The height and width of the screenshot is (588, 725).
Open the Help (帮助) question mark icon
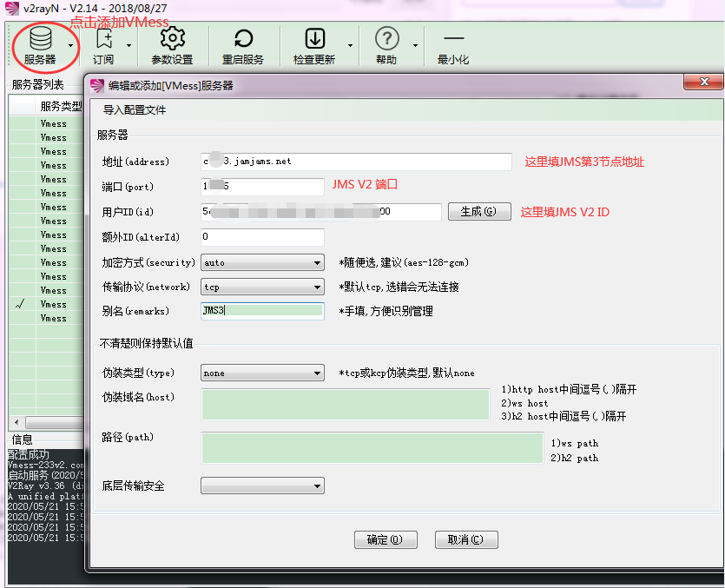click(x=386, y=39)
